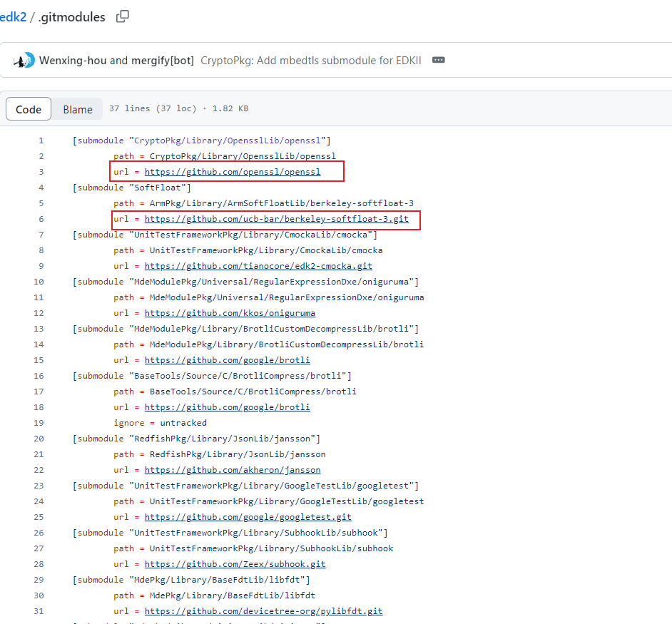Open the google/brotli URL on line 15
Viewport: 672px width, 624px height.
[x=227, y=360]
